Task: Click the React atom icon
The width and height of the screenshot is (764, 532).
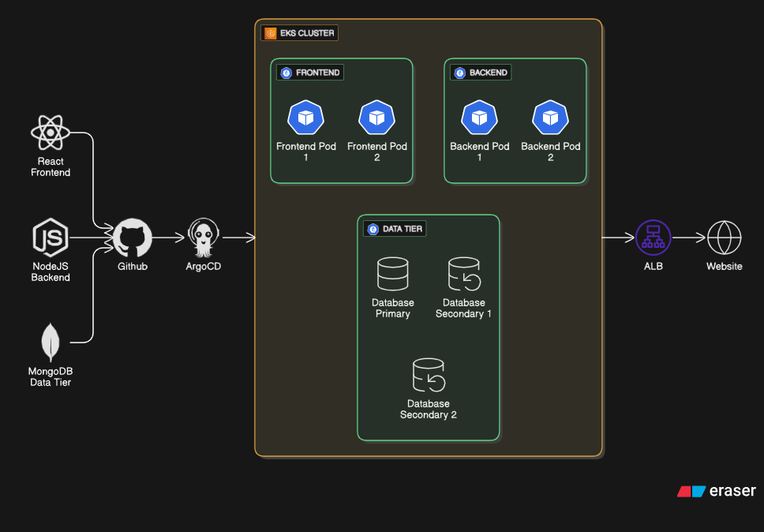Action: pyautogui.click(x=51, y=133)
